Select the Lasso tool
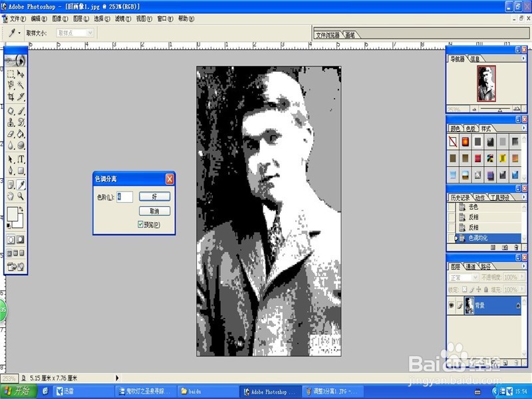Screen dimensions: 532x399 [11, 85]
